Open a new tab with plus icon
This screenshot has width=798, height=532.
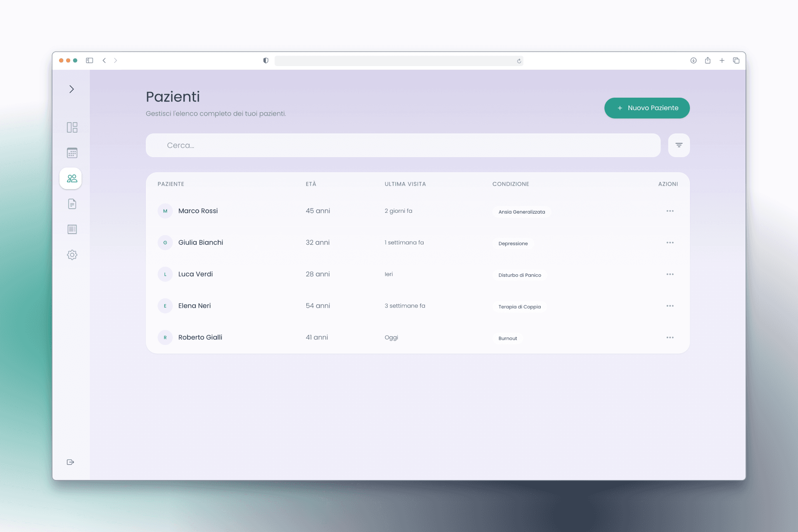tap(722, 61)
